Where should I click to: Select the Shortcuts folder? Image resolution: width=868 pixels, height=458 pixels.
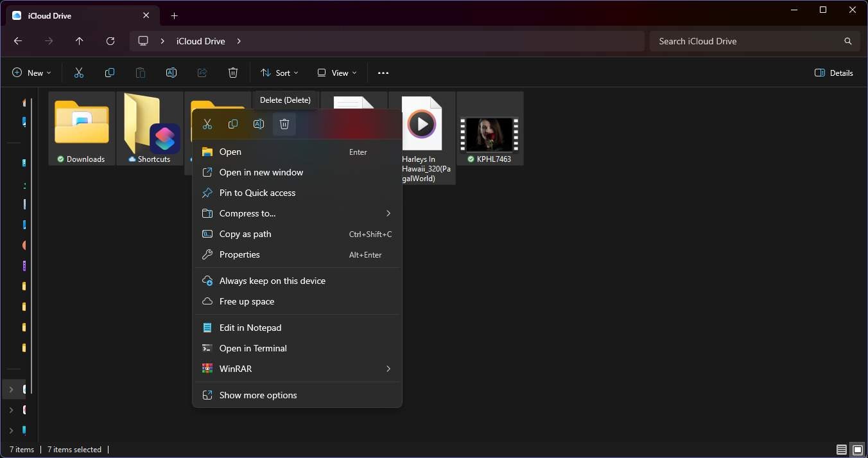[150, 128]
